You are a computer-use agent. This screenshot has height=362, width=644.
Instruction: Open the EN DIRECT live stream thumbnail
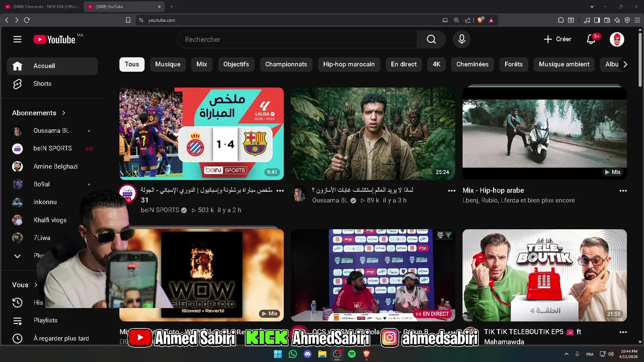373,276
